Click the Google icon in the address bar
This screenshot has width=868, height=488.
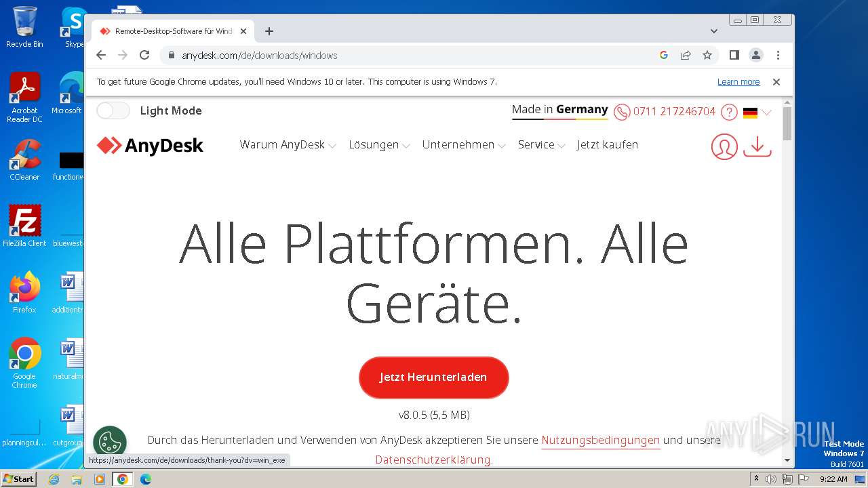point(664,56)
